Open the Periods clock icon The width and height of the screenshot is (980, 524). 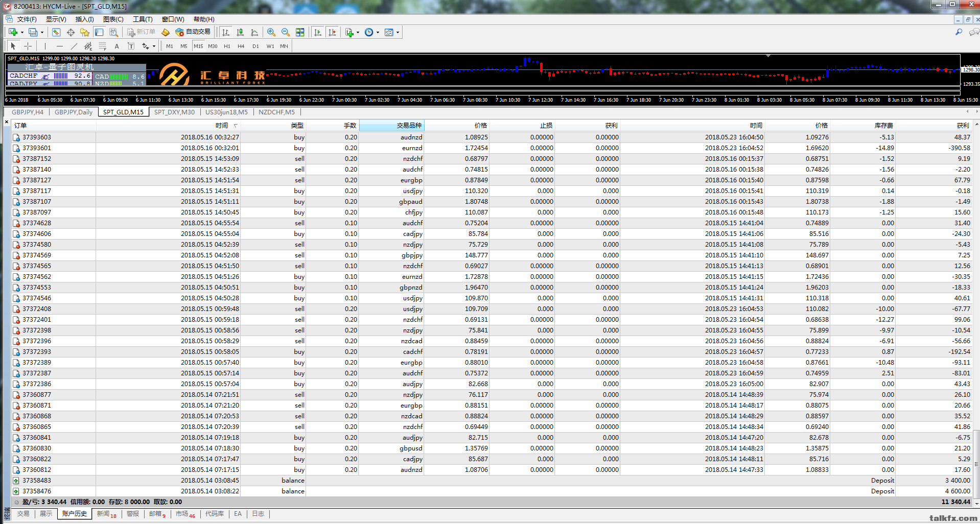(x=369, y=32)
